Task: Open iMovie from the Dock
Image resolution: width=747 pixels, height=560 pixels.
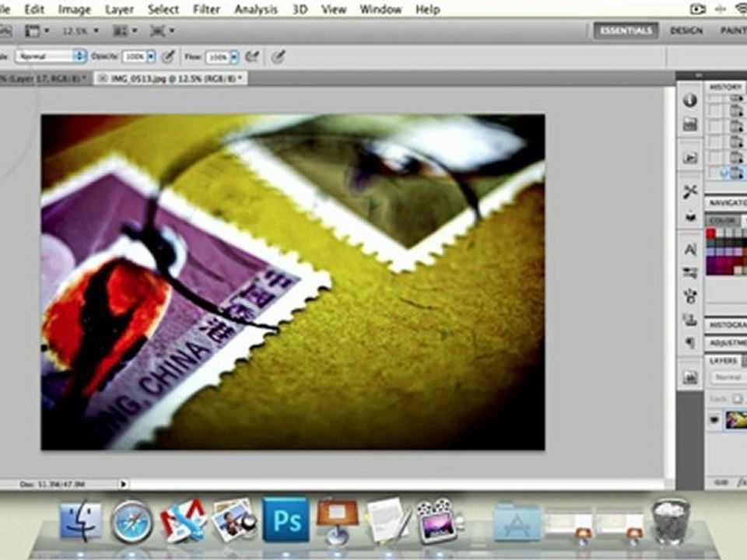Action: tap(438, 521)
